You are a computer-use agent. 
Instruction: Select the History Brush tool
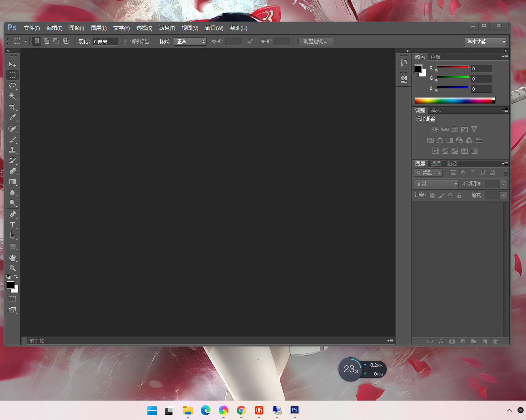click(13, 161)
